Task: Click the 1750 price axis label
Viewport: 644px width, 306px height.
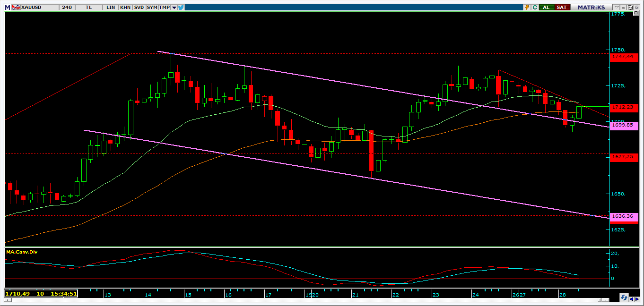Action: pos(618,50)
